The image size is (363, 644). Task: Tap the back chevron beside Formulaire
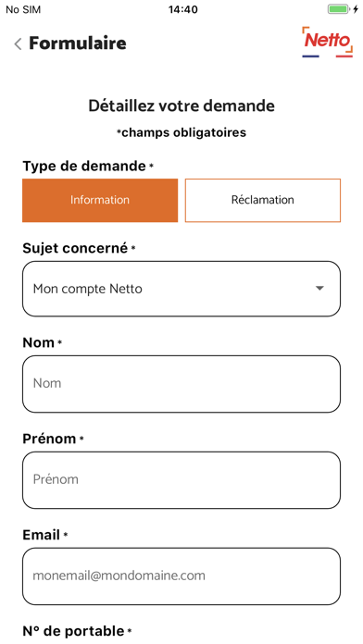pos(18,43)
